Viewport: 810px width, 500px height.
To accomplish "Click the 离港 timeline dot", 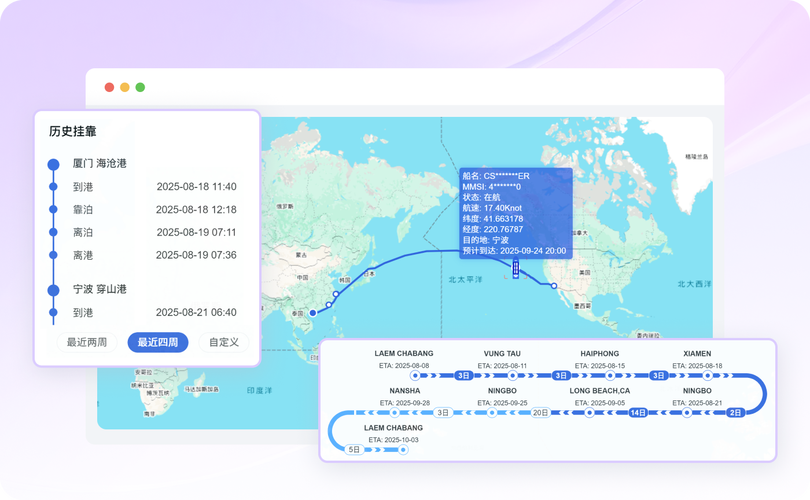I will coord(53,255).
